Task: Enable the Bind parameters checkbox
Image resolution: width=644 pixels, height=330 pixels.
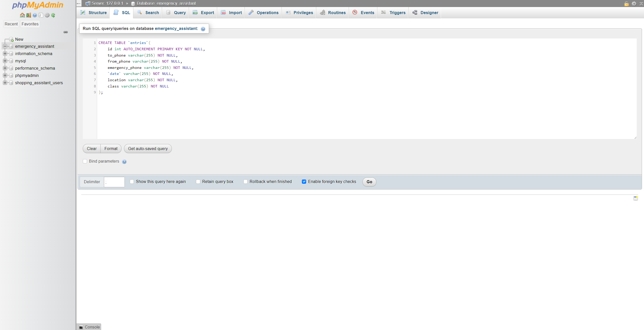Action: (85, 161)
